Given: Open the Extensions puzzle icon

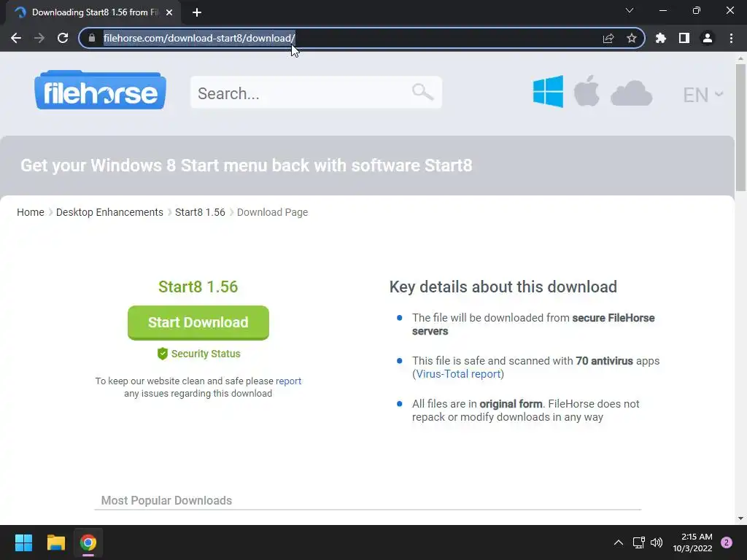Looking at the screenshot, I should pyautogui.click(x=661, y=38).
